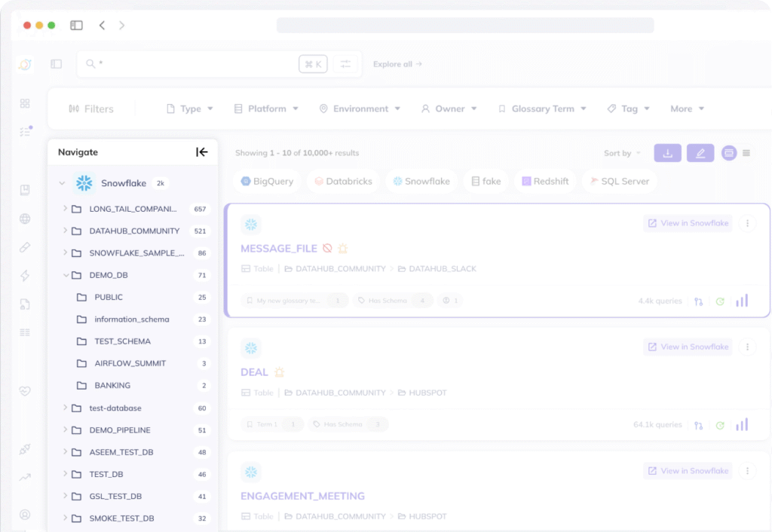Click the download results icon above the cards
The image size is (772, 532).
(x=667, y=153)
